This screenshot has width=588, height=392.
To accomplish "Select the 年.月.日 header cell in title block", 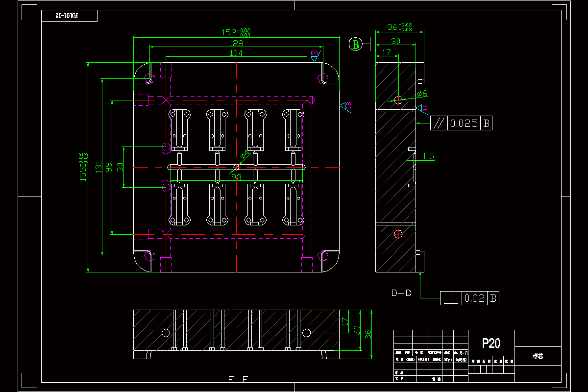I will (461, 353).
